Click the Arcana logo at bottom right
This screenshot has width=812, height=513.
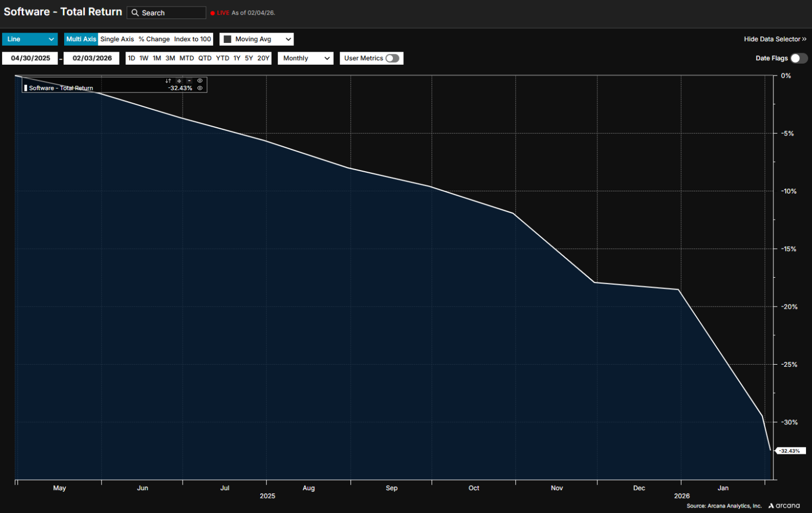784,505
